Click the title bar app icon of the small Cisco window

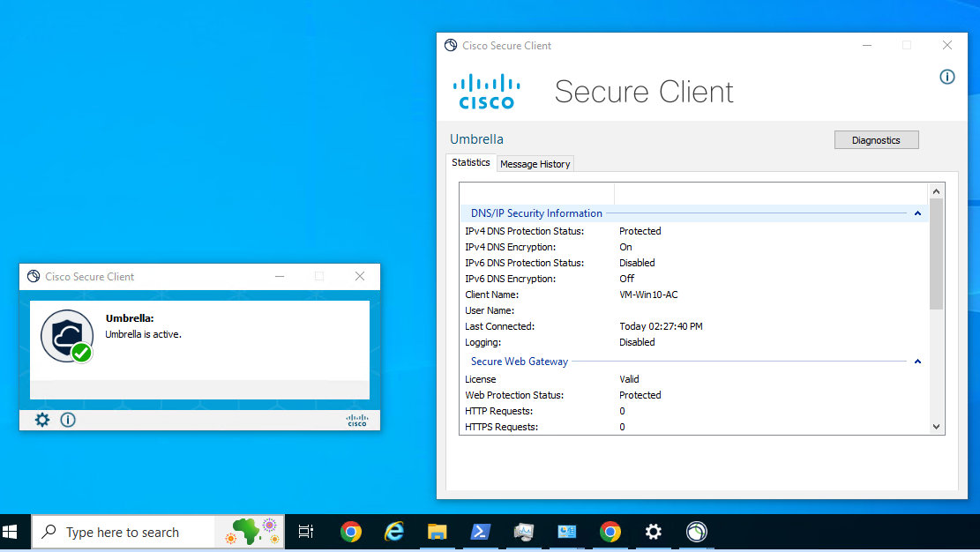[x=34, y=276]
